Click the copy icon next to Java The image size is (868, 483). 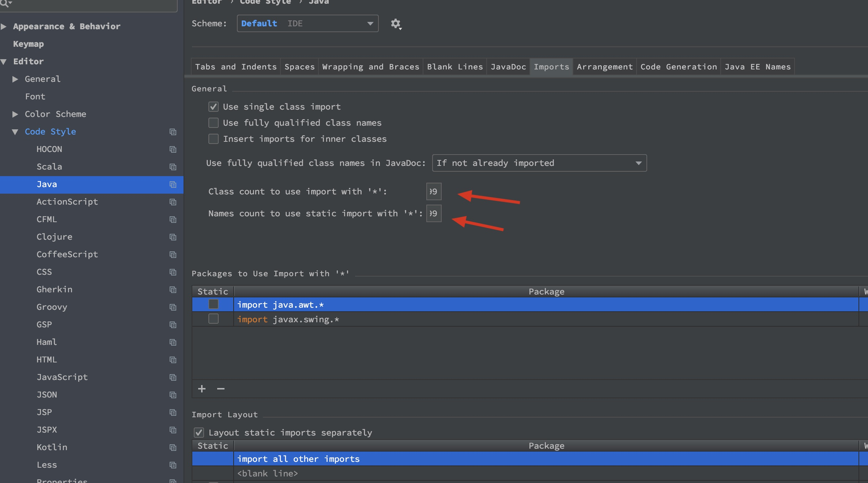[173, 185]
